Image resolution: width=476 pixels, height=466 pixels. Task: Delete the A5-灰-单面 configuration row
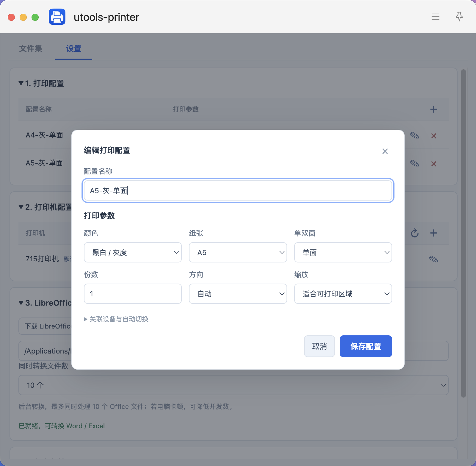(x=434, y=164)
